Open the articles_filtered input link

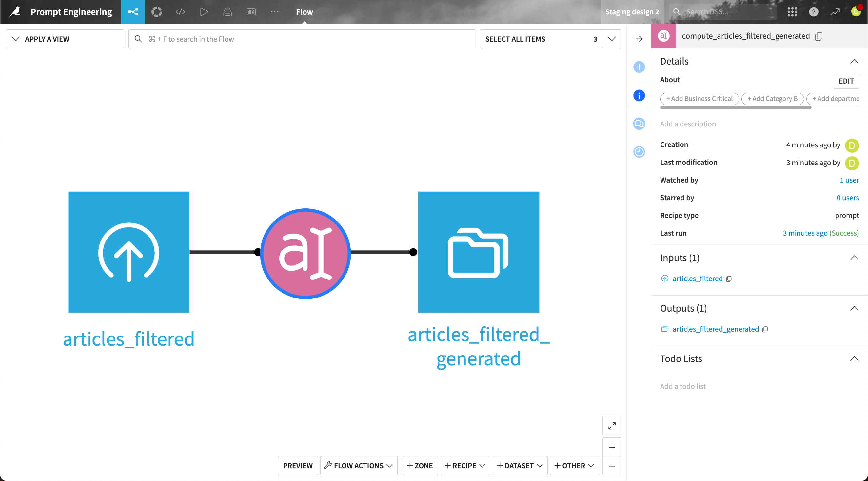click(697, 278)
